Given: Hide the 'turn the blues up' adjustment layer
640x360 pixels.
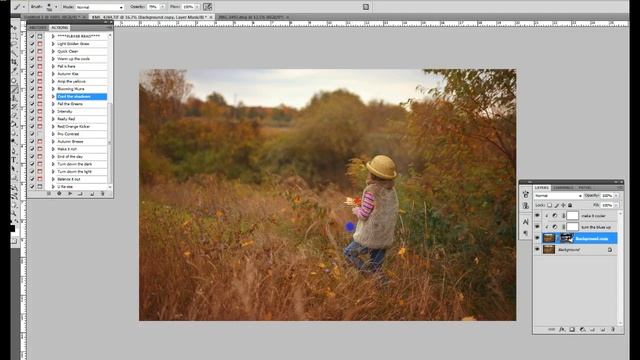Looking at the screenshot, I should (x=537, y=227).
